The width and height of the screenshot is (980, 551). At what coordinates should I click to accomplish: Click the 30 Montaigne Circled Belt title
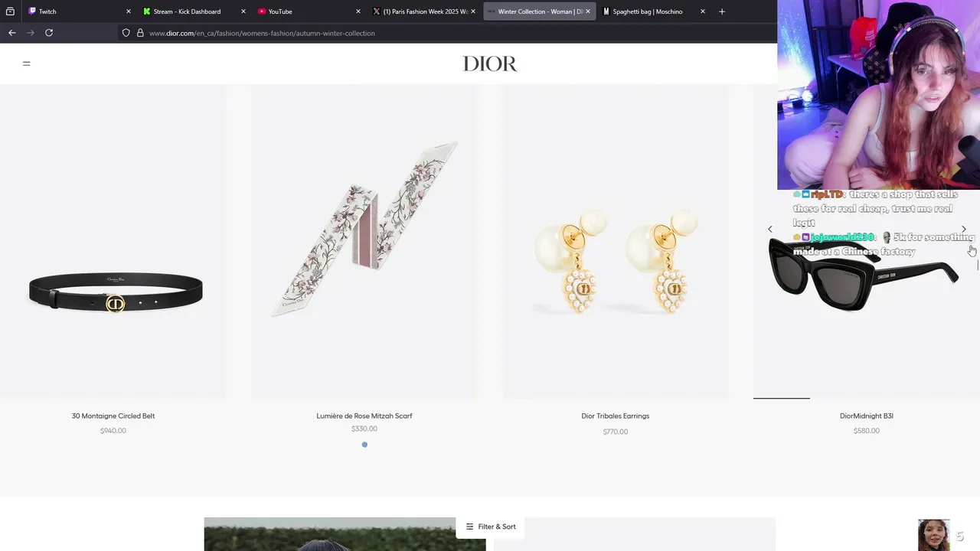coord(113,416)
